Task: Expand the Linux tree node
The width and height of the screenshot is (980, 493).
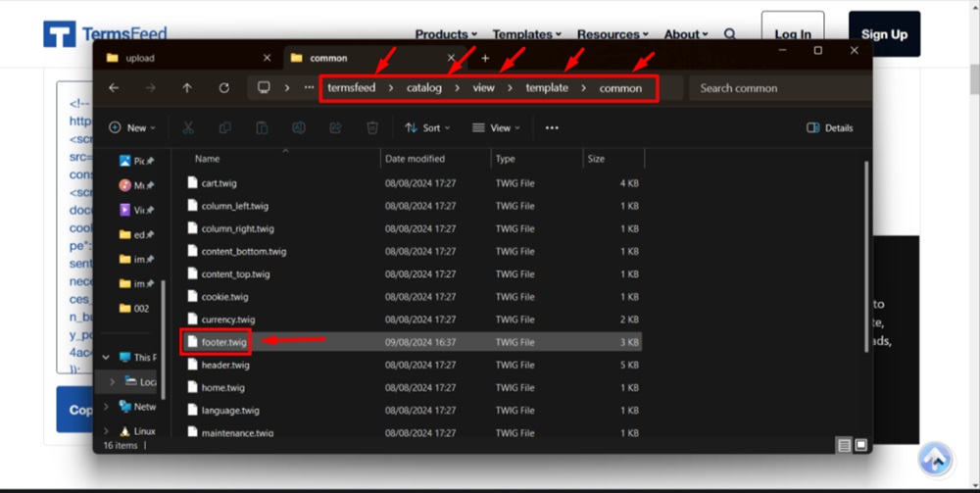Action: pyautogui.click(x=106, y=431)
